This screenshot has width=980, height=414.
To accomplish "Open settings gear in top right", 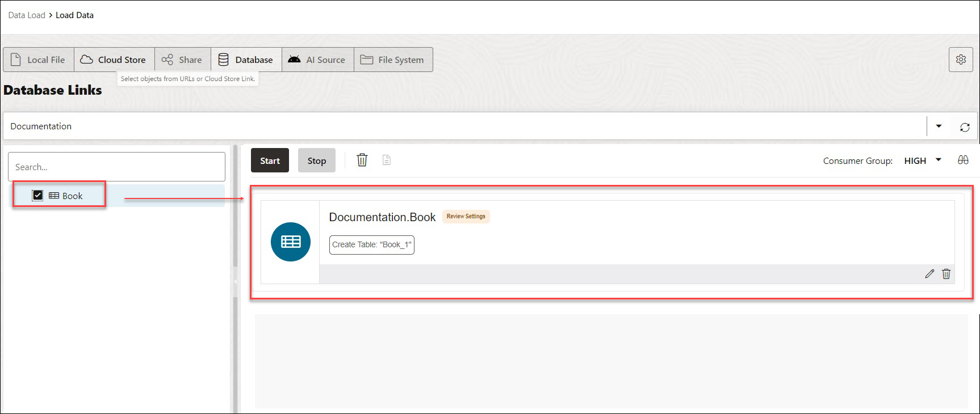I will point(961,60).
